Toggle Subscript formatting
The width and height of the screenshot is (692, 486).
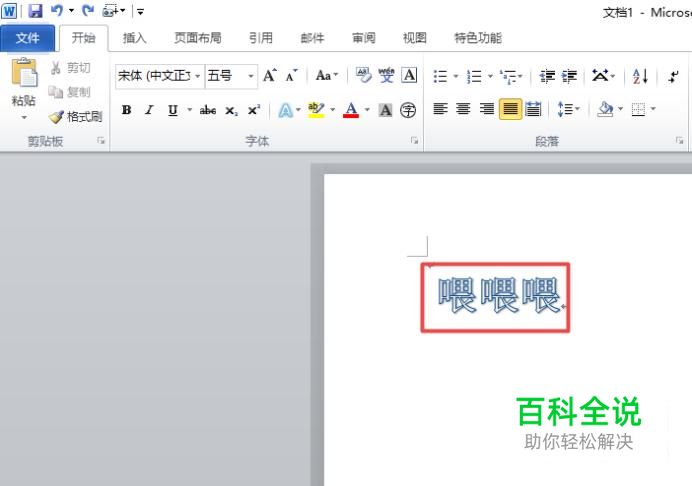pyautogui.click(x=231, y=110)
